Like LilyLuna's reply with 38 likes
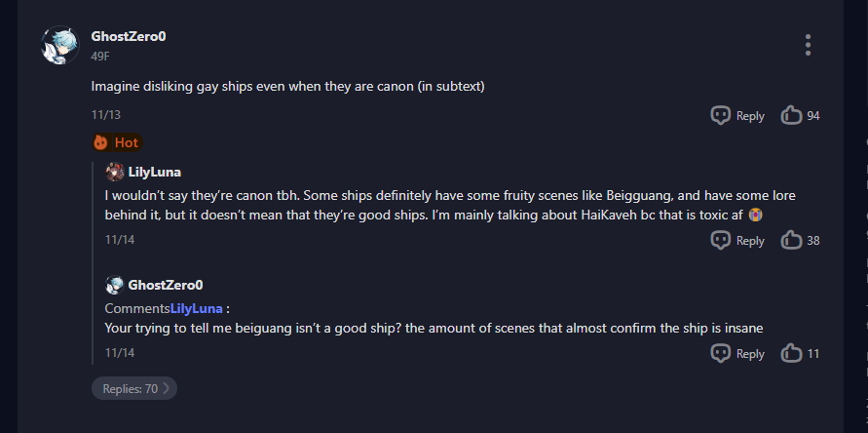This screenshot has height=433, width=868. pos(791,240)
